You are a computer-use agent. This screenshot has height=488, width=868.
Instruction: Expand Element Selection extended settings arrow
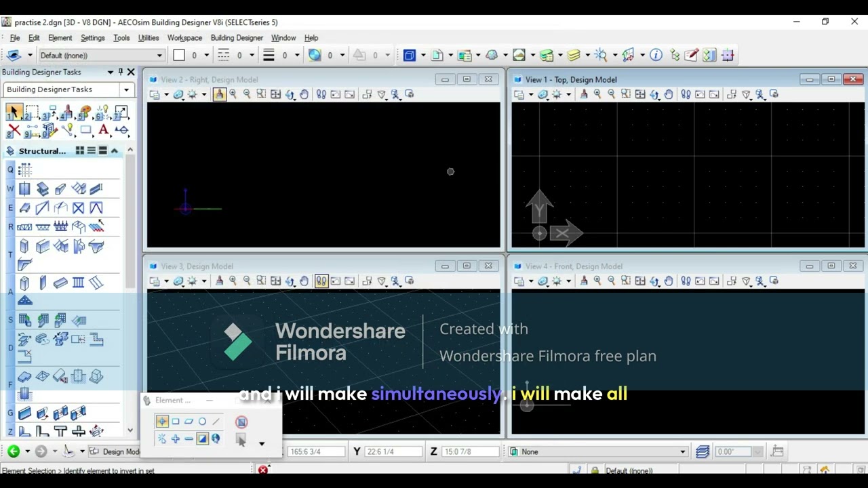[262, 444]
